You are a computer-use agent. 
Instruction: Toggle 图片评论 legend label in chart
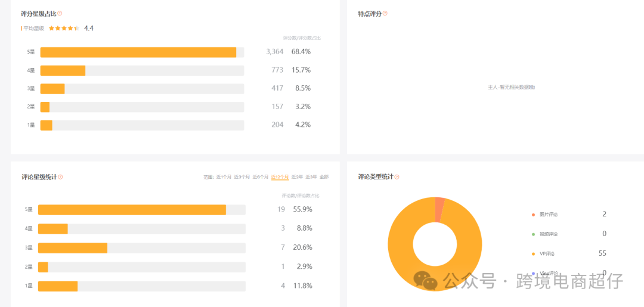click(548, 215)
